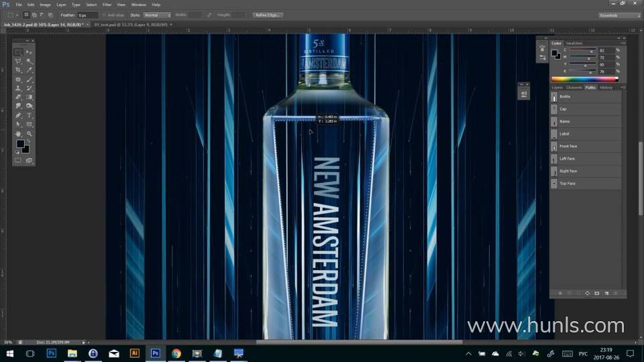The height and width of the screenshot is (362, 644).
Task: Open the Essentials workspace dropdown
Action: [x=619, y=15]
